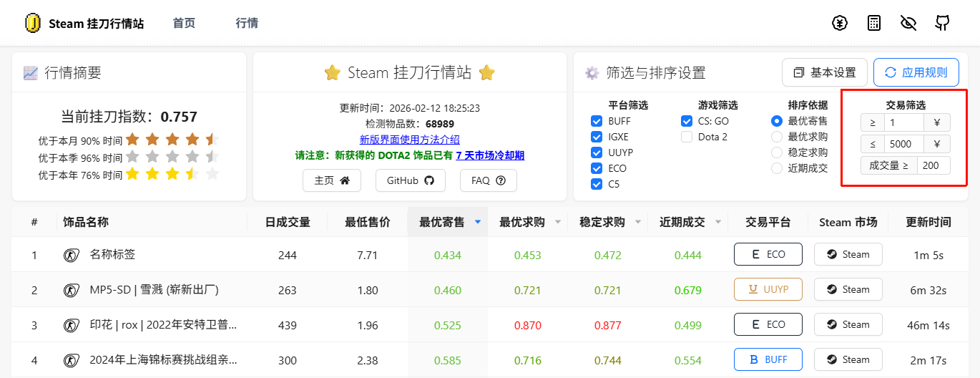Go to the 首页 nav tab
Image resolution: width=980 pixels, height=378 pixels.
click(x=184, y=23)
